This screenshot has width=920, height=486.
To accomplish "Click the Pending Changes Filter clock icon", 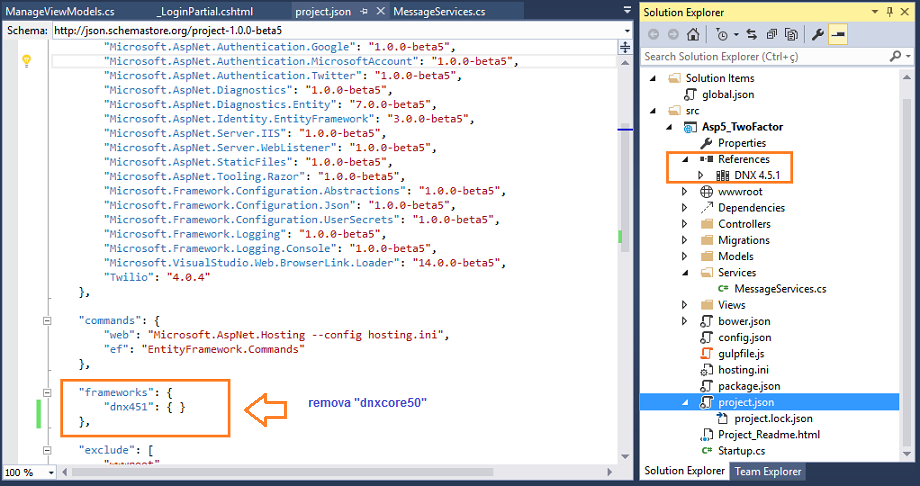I will [722, 35].
